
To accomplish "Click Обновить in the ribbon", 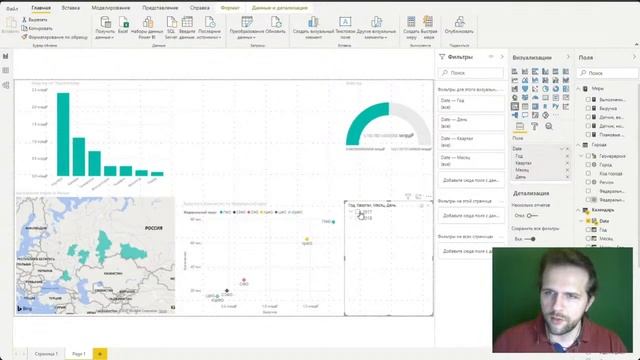I will coord(276,25).
